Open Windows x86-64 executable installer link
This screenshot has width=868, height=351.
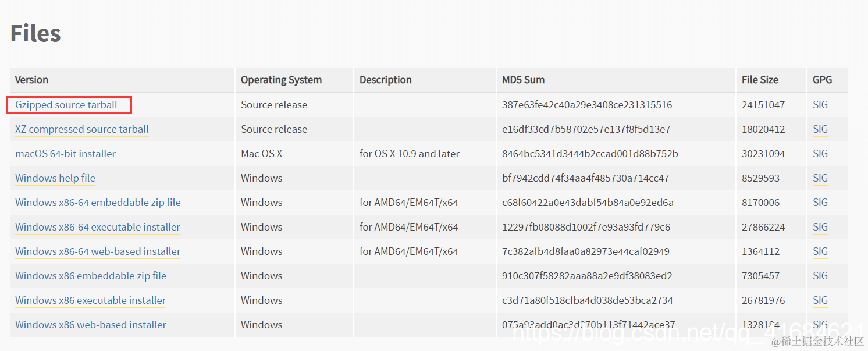click(98, 227)
